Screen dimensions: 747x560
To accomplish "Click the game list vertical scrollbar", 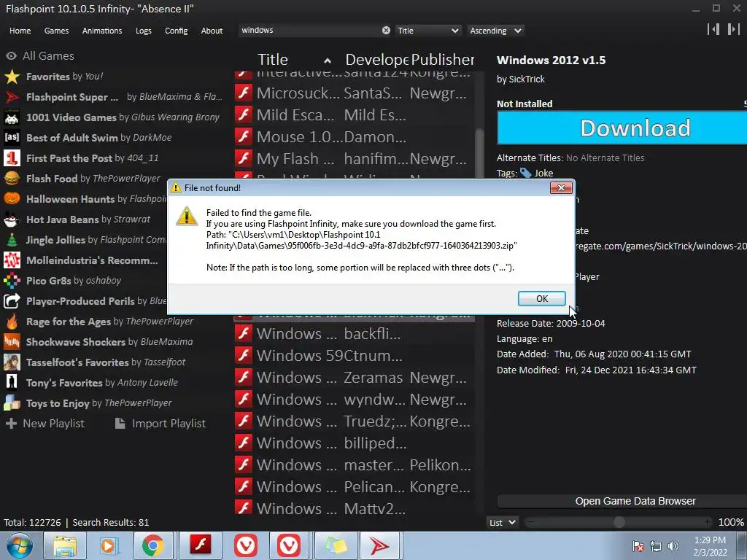I will [x=480, y=152].
